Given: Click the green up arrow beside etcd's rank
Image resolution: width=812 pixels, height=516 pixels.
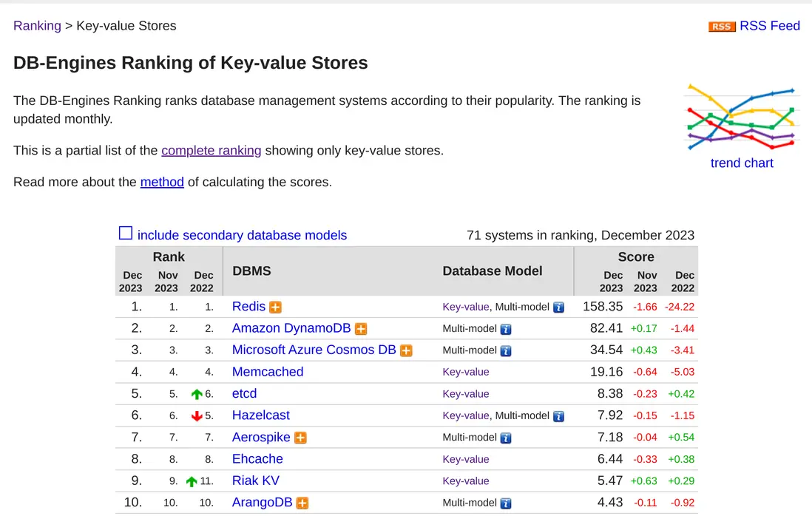Looking at the screenshot, I should coord(197,394).
